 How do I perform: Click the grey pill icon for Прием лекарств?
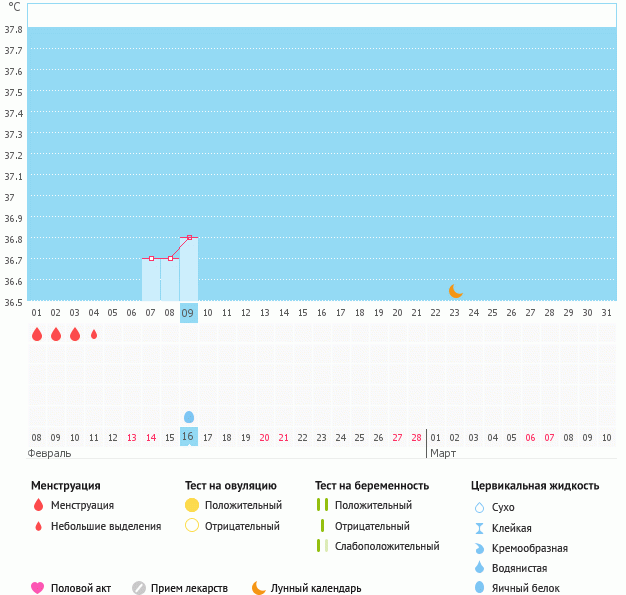(x=139, y=588)
